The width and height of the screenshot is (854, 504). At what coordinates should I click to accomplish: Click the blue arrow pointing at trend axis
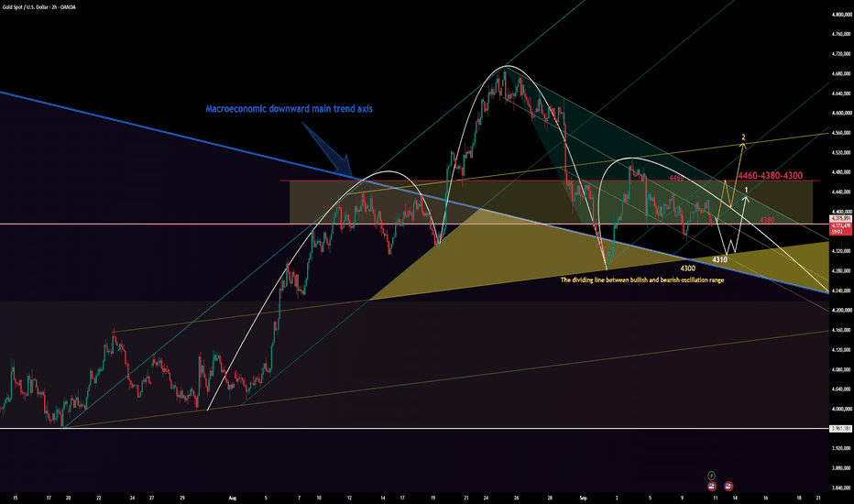click(x=327, y=148)
